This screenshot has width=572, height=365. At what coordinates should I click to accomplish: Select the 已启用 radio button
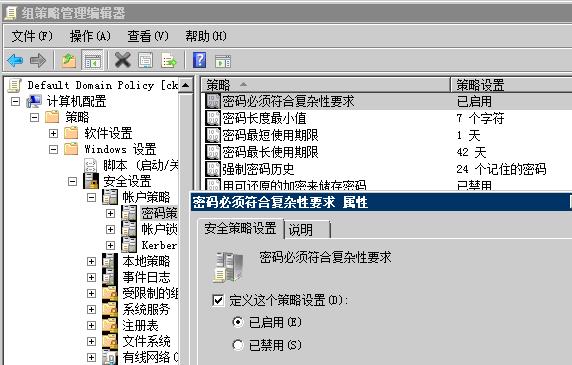(x=238, y=322)
